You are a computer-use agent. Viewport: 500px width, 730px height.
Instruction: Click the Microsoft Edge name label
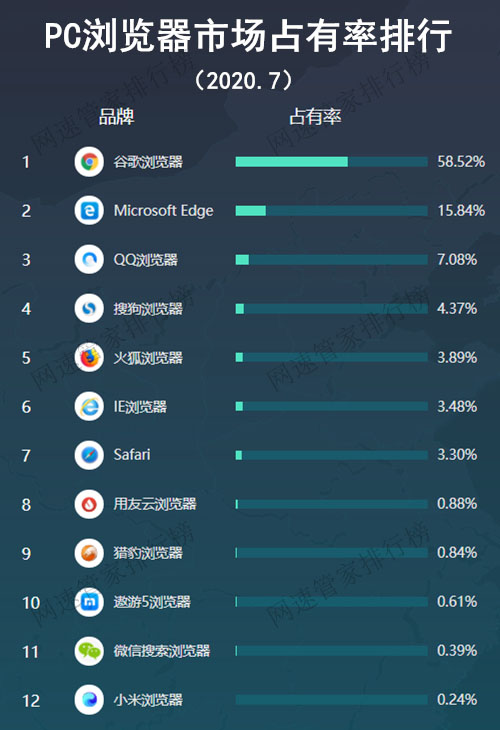click(x=163, y=211)
